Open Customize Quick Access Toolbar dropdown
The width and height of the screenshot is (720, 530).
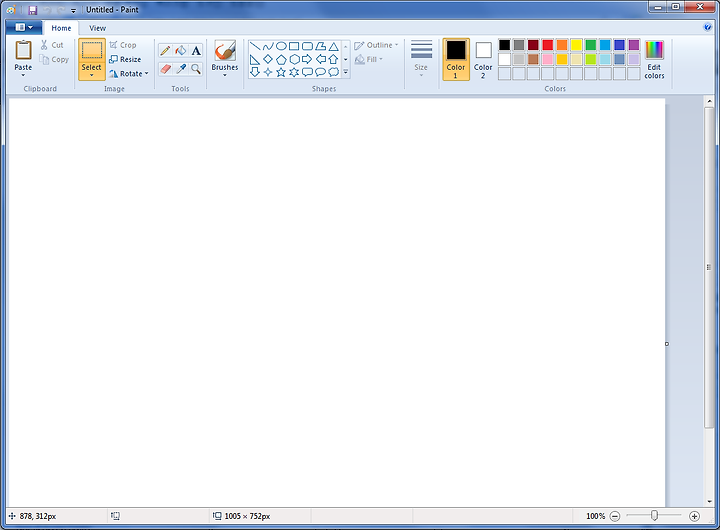tap(73, 10)
